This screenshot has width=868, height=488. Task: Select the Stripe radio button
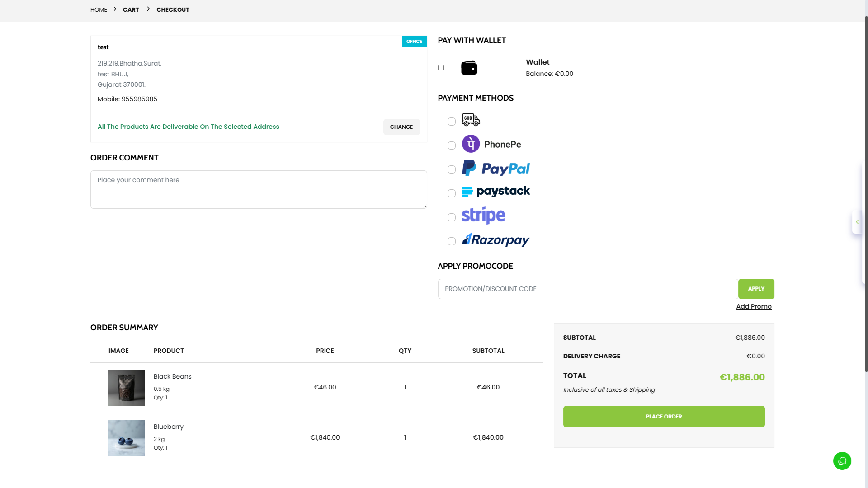451,217
